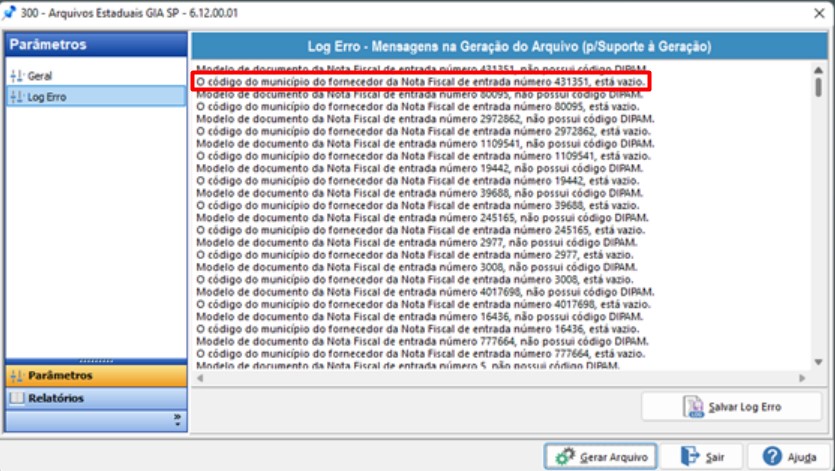The width and height of the screenshot is (835, 471).
Task: Open Ajuda help button
Action: pyautogui.click(x=790, y=457)
